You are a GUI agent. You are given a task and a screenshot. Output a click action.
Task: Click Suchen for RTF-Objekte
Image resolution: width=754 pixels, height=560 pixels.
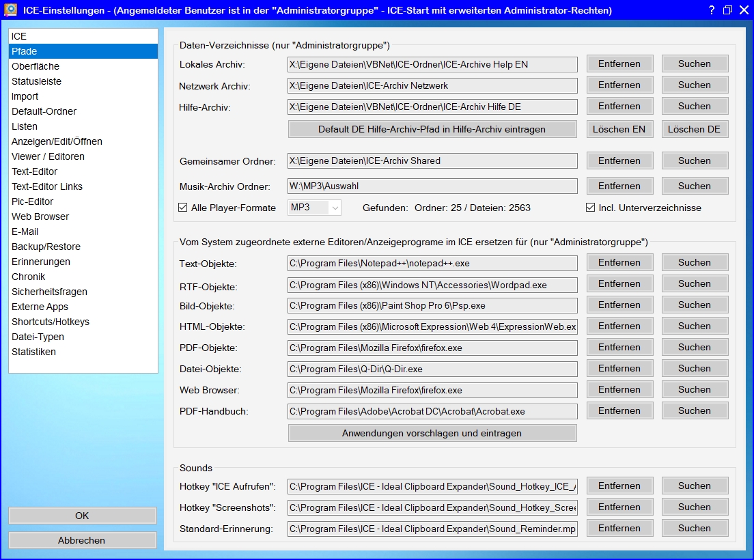[695, 284]
